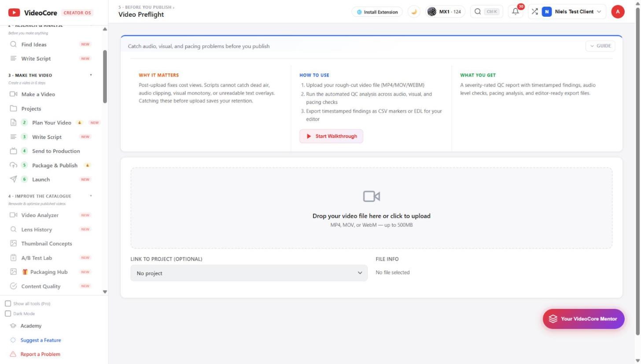
Task: Check the Dark Mode checkbox
Action: (x=8, y=314)
